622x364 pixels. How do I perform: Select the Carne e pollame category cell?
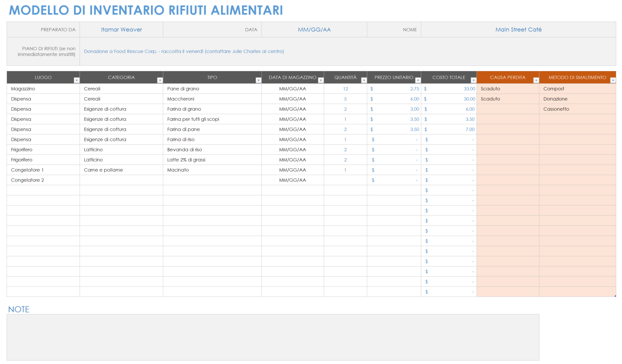tap(121, 170)
